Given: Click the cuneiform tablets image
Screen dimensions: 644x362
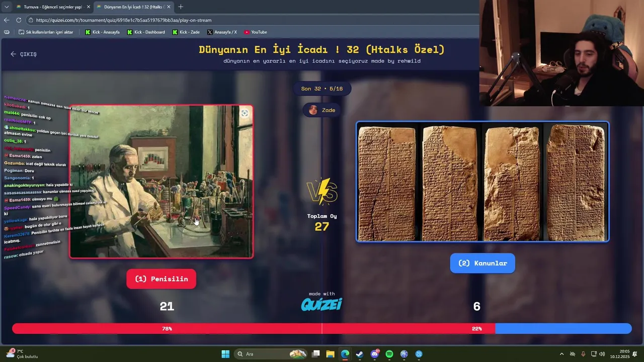Looking at the screenshot, I should pyautogui.click(x=482, y=182).
